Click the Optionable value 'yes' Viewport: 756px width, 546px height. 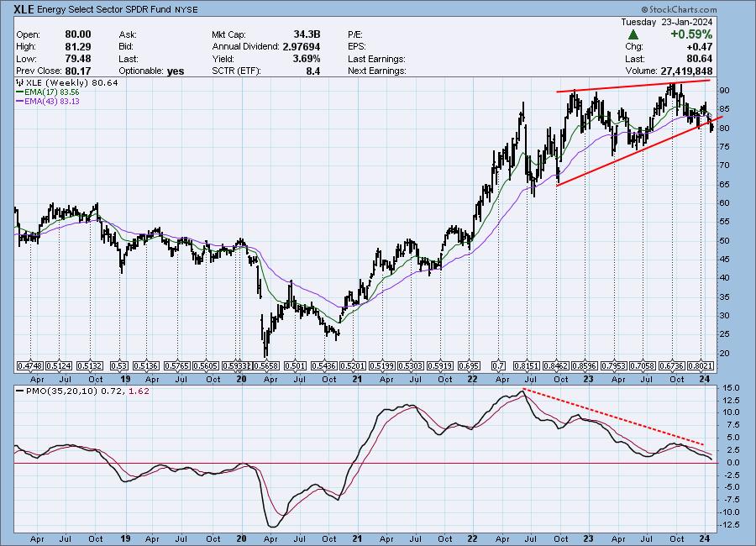coord(176,71)
